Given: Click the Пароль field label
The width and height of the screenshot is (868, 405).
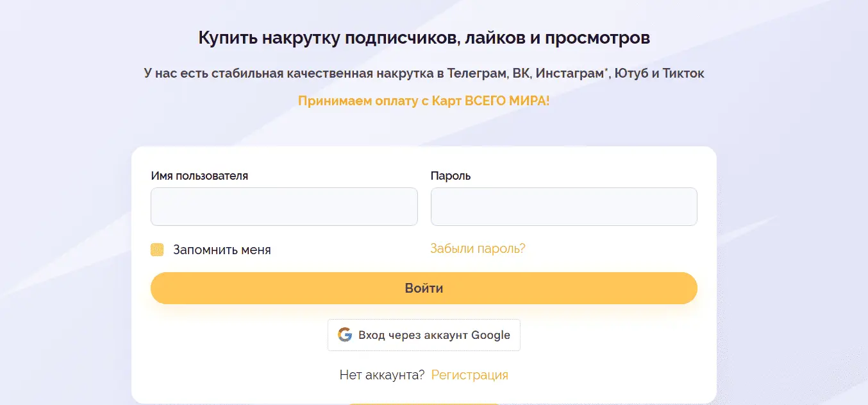Looking at the screenshot, I should pos(450,176).
